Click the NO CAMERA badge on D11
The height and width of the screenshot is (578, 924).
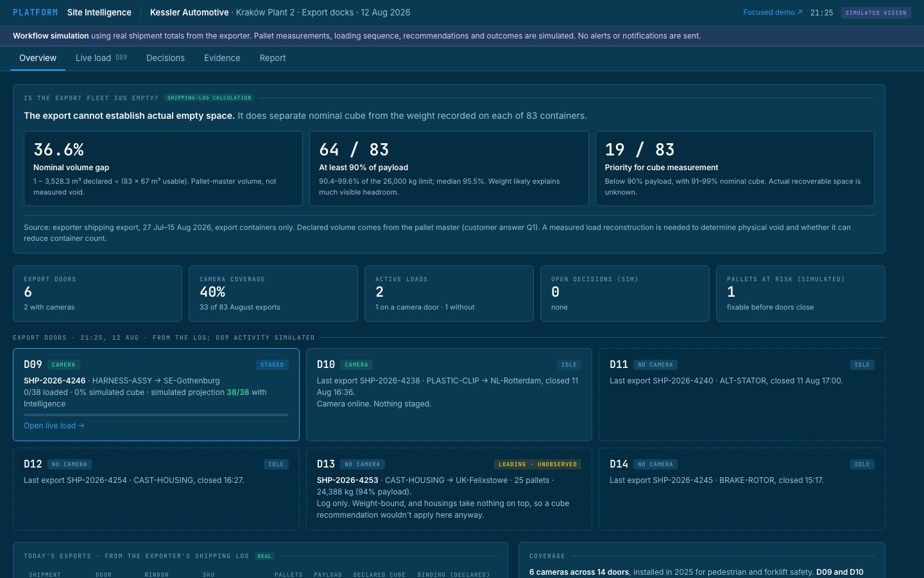pos(656,365)
